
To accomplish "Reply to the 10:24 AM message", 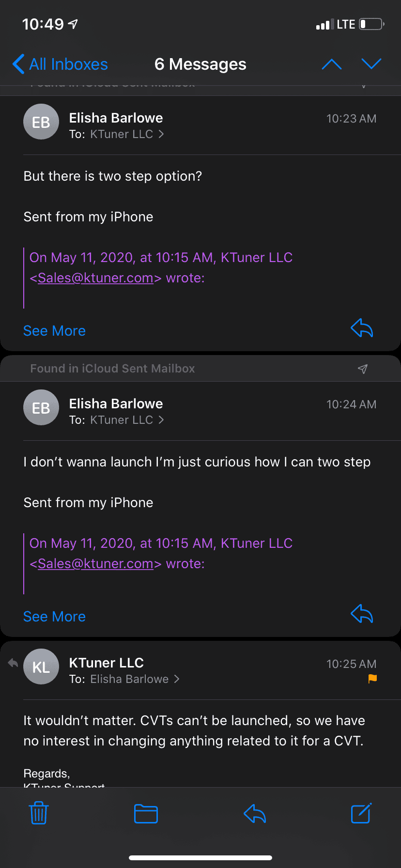I will [362, 614].
